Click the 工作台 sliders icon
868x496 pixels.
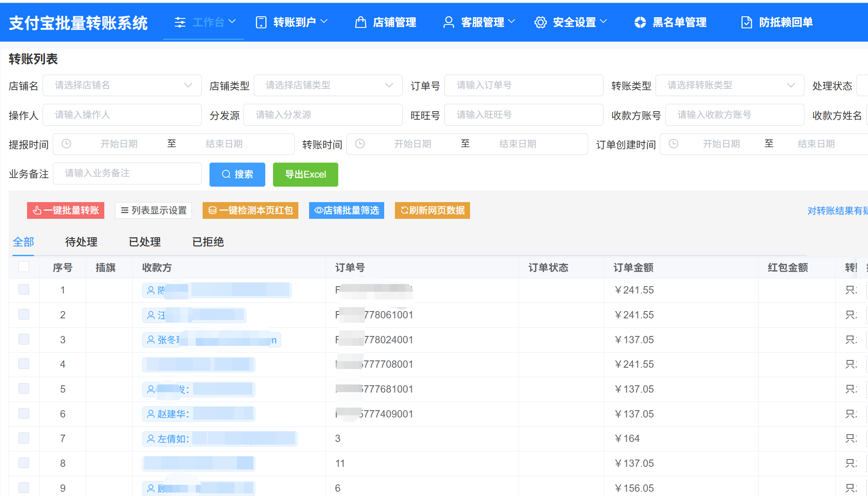[x=180, y=22]
